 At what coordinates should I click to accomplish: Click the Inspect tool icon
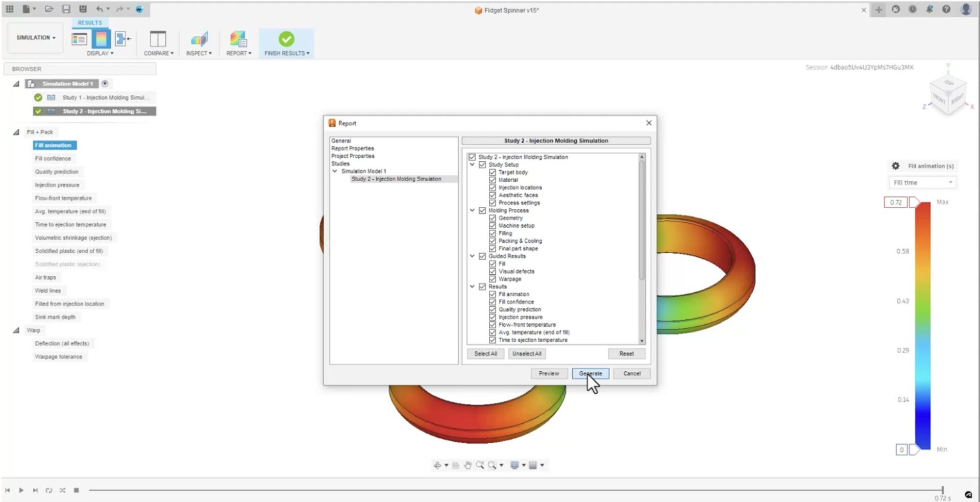tap(199, 39)
